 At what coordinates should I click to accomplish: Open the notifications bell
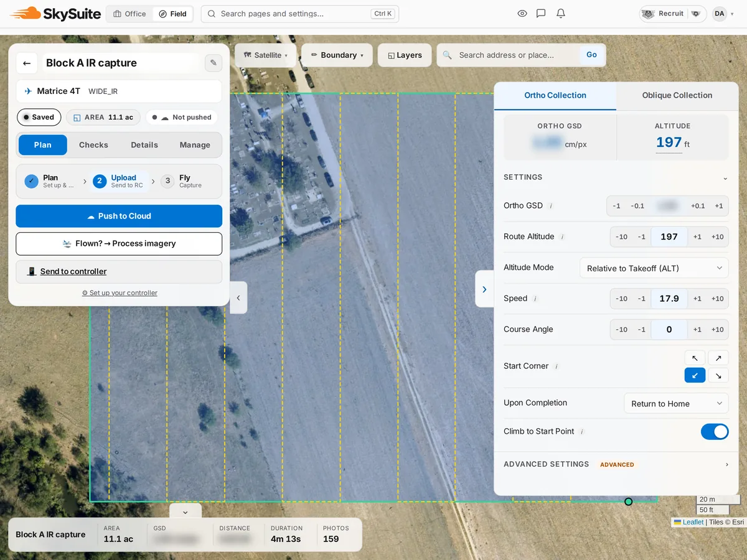[561, 14]
